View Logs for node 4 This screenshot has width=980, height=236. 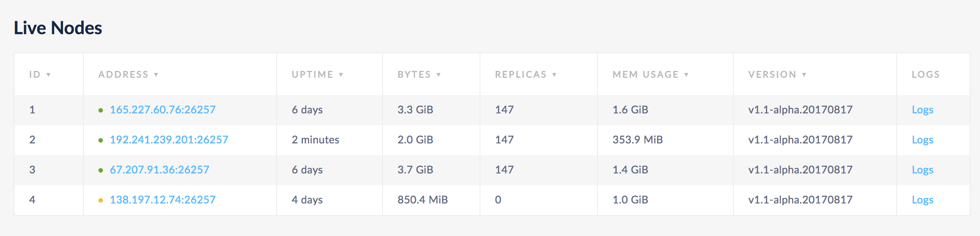pos(922,200)
